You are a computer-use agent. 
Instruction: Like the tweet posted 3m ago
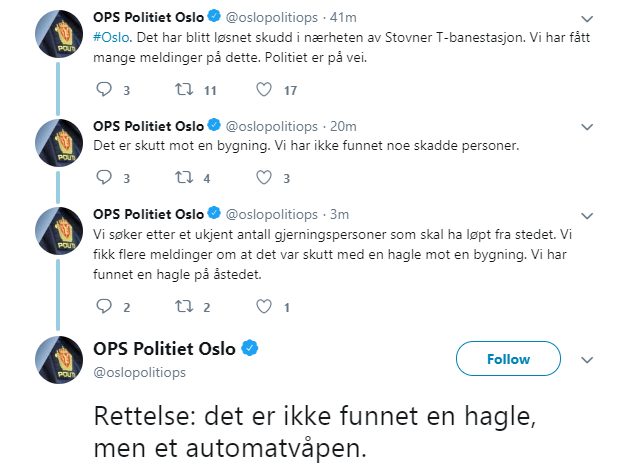[264, 307]
